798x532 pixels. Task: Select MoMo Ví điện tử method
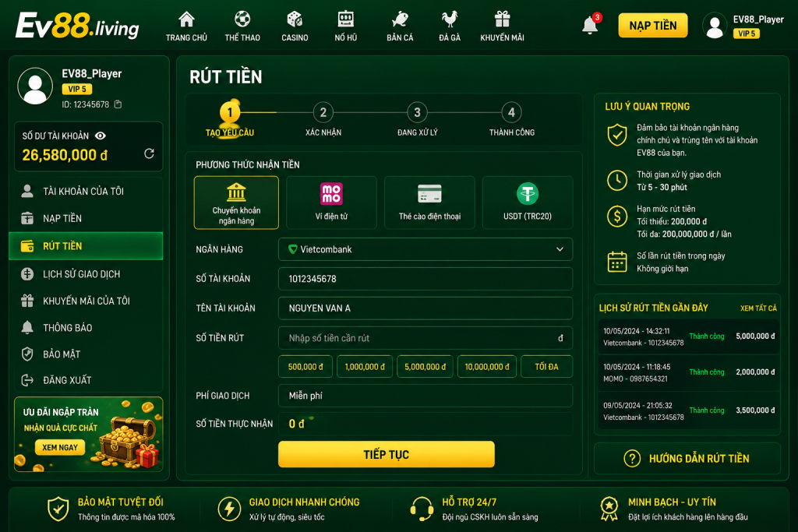pos(331,203)
